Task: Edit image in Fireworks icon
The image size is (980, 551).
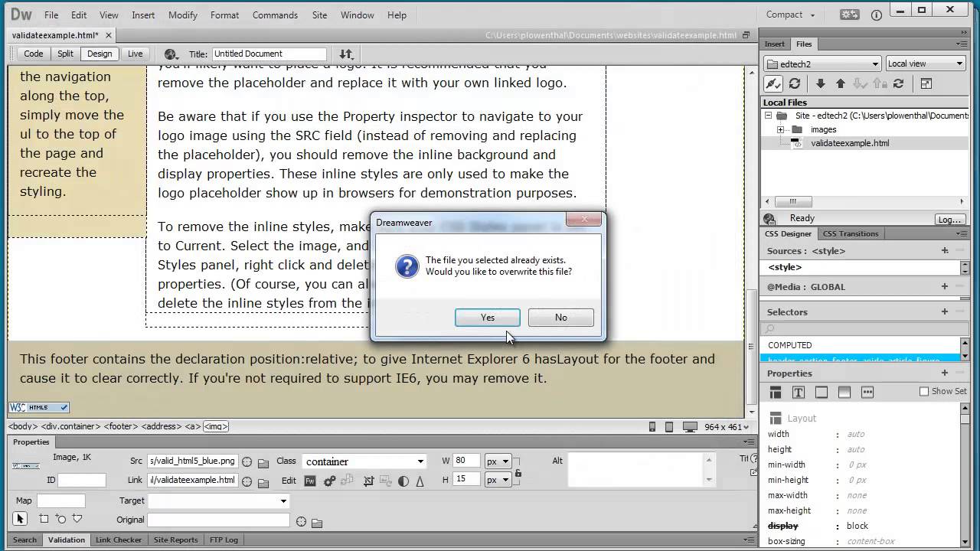Action: 310,481
